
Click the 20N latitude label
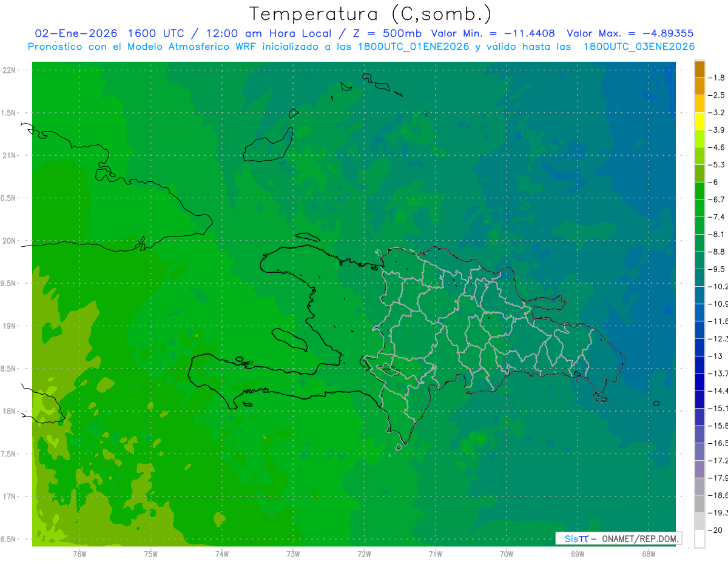tap(9, 241)
